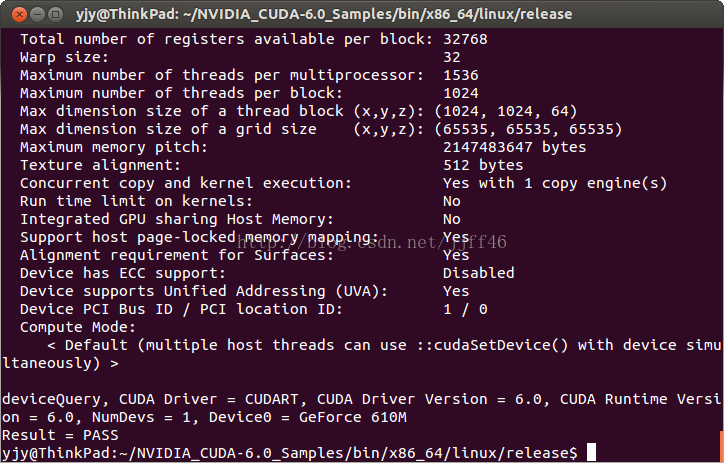Click the '2147483647 bytes' memory pitch value
724x463 pixels.
pos(514,147)
